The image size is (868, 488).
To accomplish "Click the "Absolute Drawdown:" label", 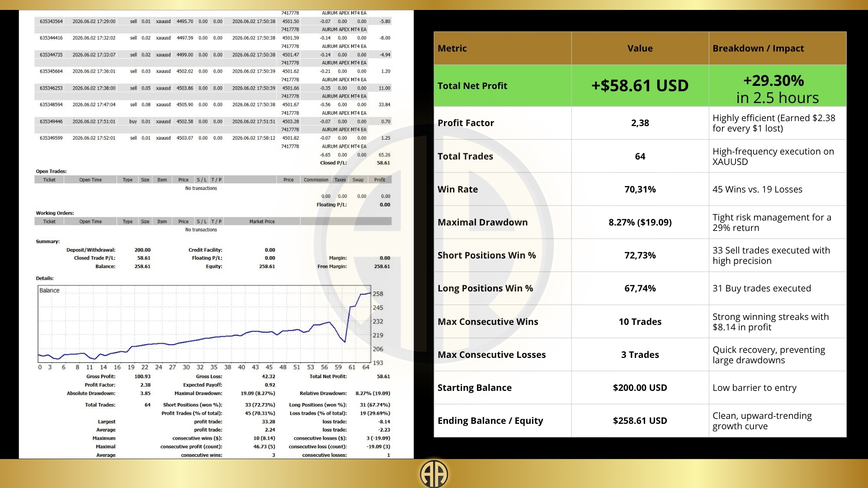I will 91,394.
